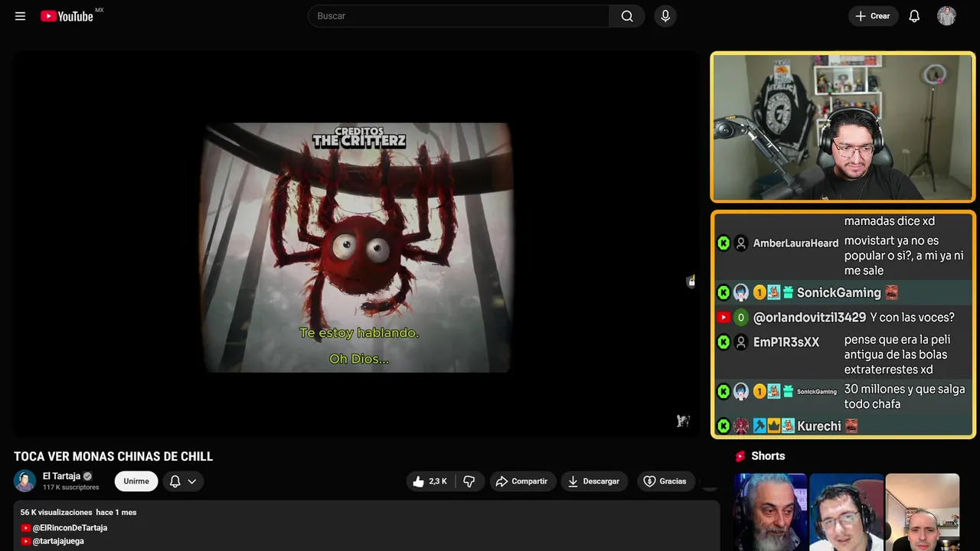Focus the Buscar search field
This screenshot has width=980, height=551.
coord(459,16)
